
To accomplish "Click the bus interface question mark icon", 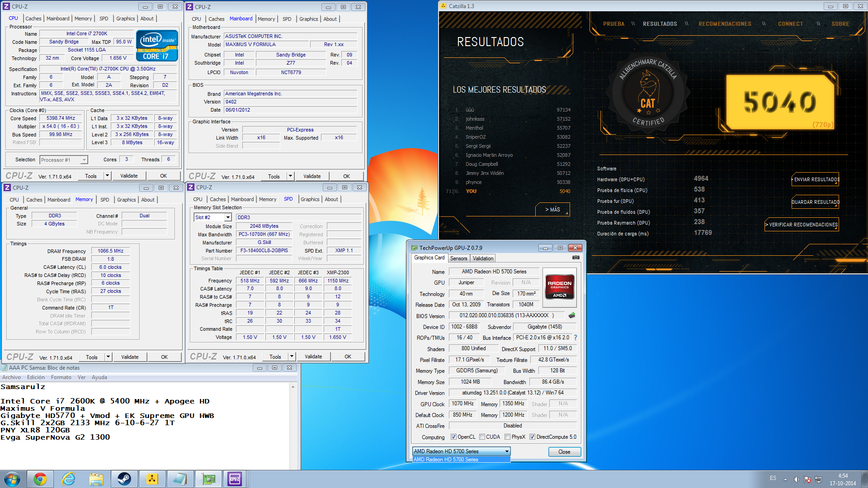I will 576,338.
